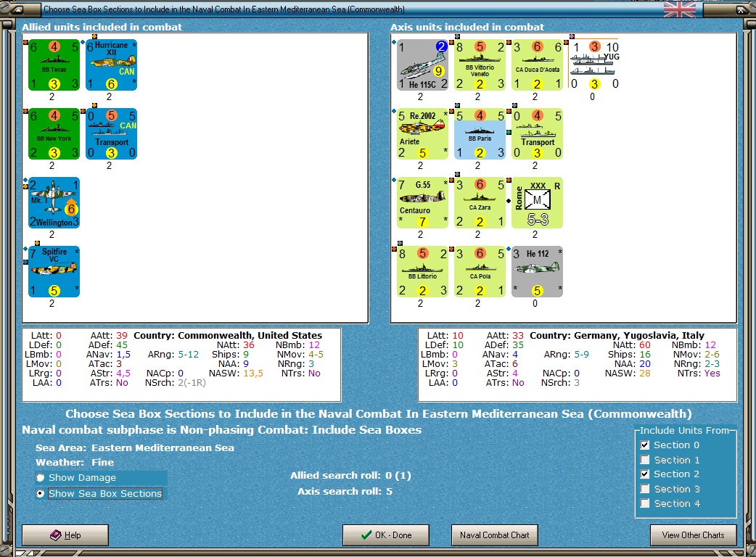Screen dimensions: 756x557
Task: Choose the Show Damage radio option
Action: click(x=41, y=477)
